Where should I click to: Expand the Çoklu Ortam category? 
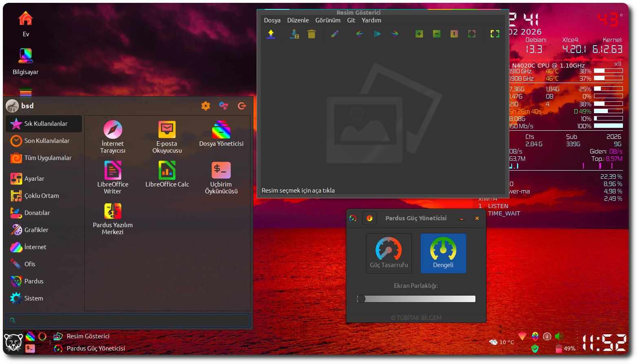pyautogui.click(x=42, y=196)
